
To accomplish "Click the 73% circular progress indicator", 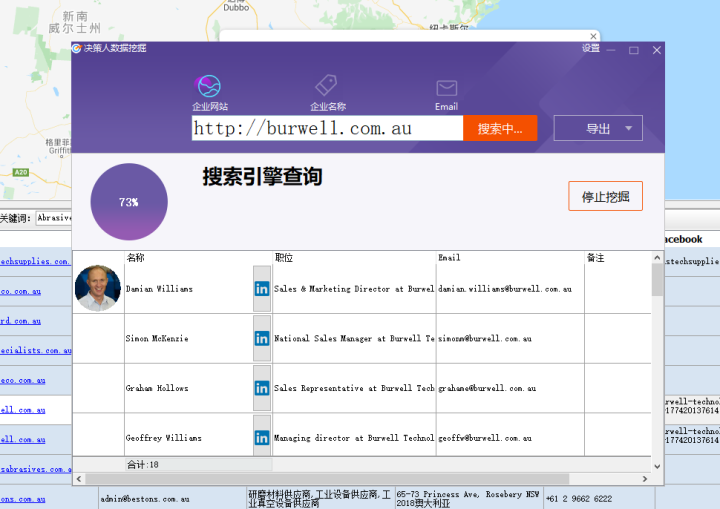I will coord(129,202).
